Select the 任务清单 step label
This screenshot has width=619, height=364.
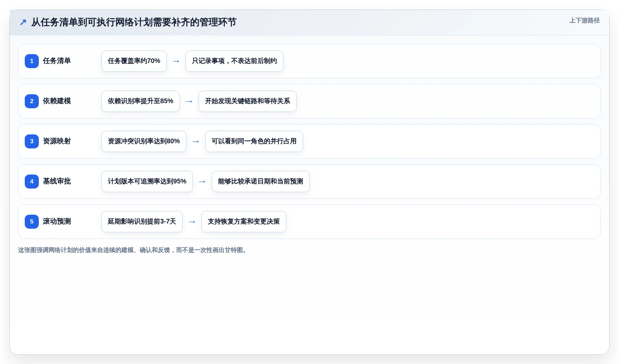57,61
